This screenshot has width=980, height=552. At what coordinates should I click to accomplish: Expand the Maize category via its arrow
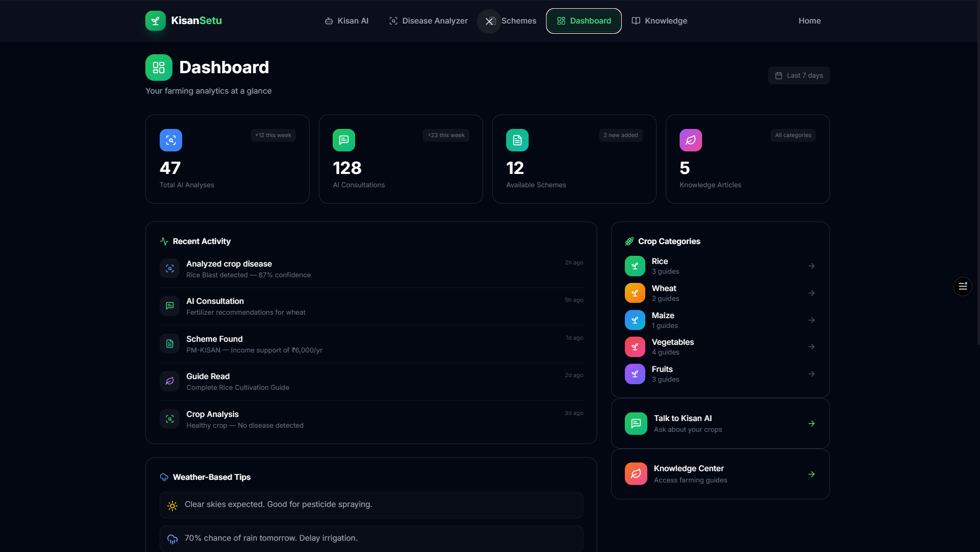pyautogui.click(x=812, y=320)
